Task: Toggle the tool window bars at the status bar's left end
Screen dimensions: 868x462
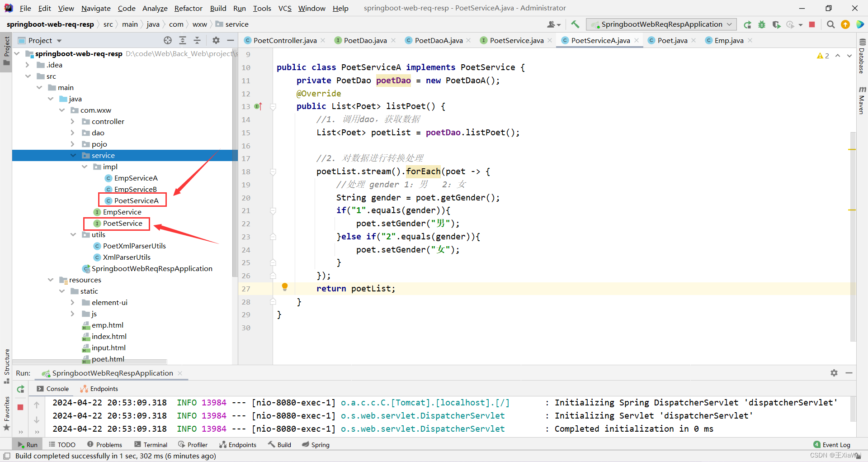Action: pyautogui.click(x=7, y=456)
